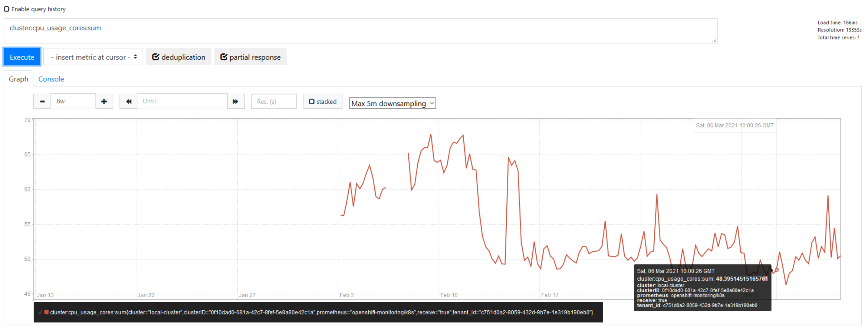Switch to the Console tab
The height and width of the screenshot is (327, 868).
pos(51,79)
